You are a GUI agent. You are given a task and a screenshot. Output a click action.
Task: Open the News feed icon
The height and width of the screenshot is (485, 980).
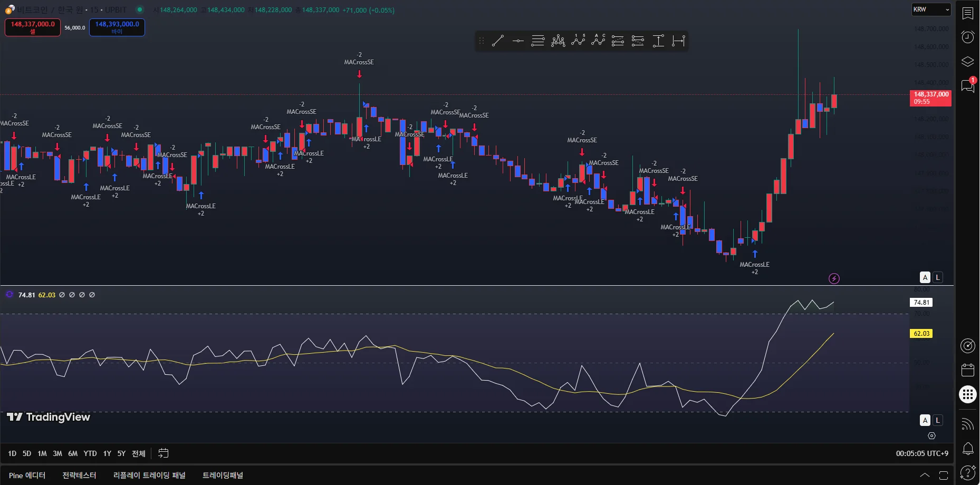(x=968, y=424)
